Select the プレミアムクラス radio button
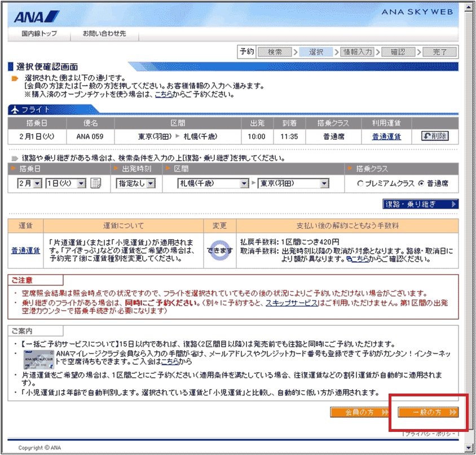 coord(360,183)
